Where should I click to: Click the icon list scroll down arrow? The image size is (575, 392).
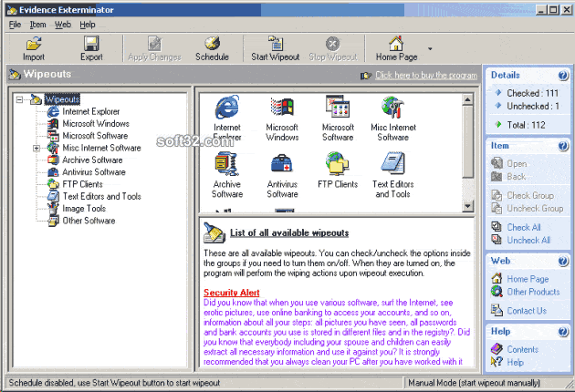tap(467, 206)
